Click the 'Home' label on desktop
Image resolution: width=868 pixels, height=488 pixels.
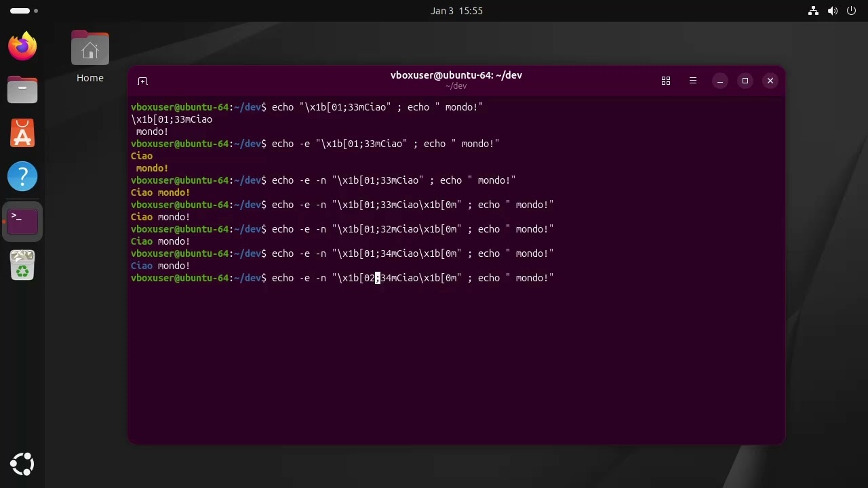[90, 78]
